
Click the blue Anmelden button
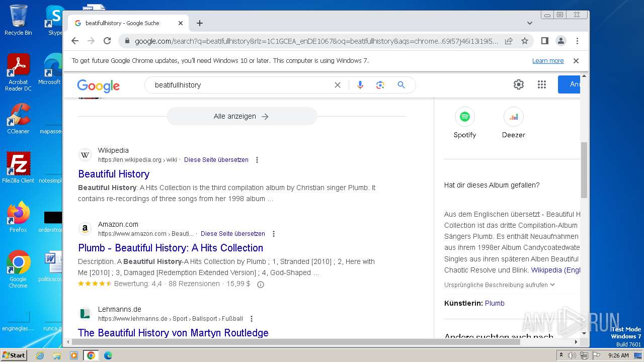click(x=569, y=84)
